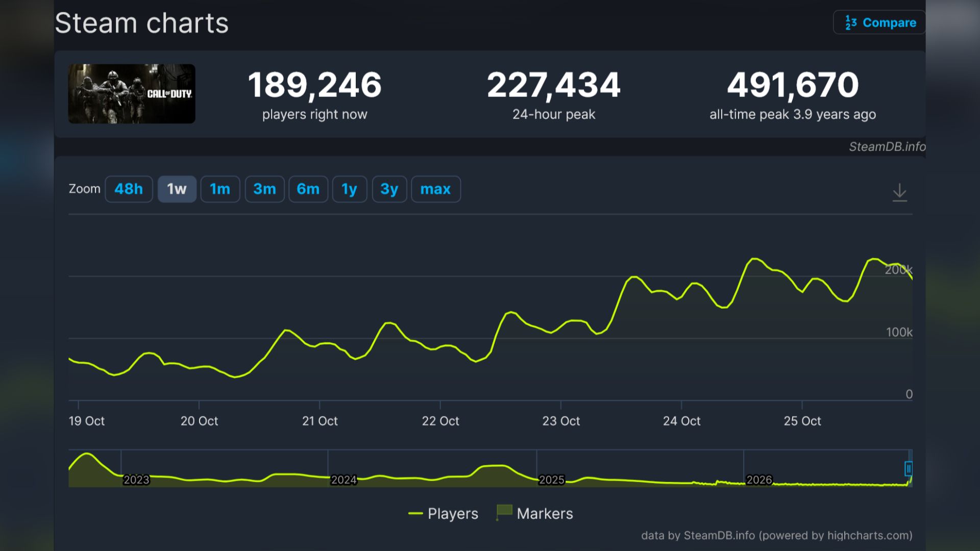980x551 pixels.
Task: Click the Call of Duty game thumbnail
Action: [x=132, y=94]
